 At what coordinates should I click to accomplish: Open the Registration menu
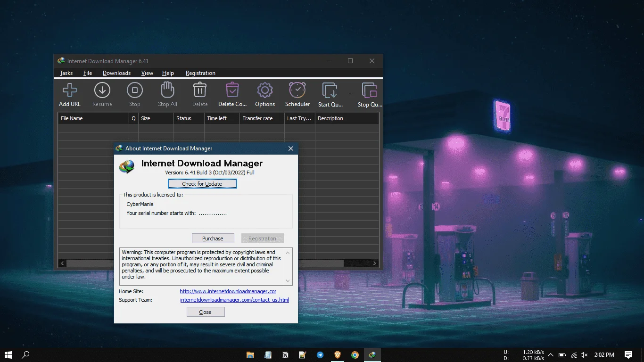coord(200,73)
